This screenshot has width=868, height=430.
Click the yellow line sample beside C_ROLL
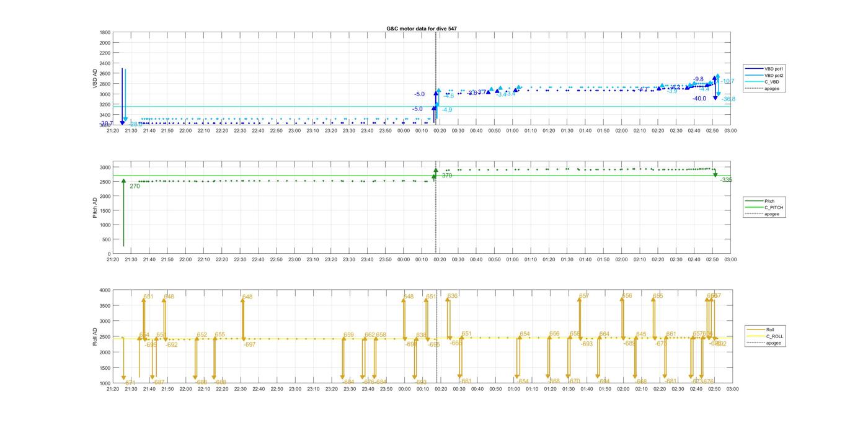tap(756, 336)
